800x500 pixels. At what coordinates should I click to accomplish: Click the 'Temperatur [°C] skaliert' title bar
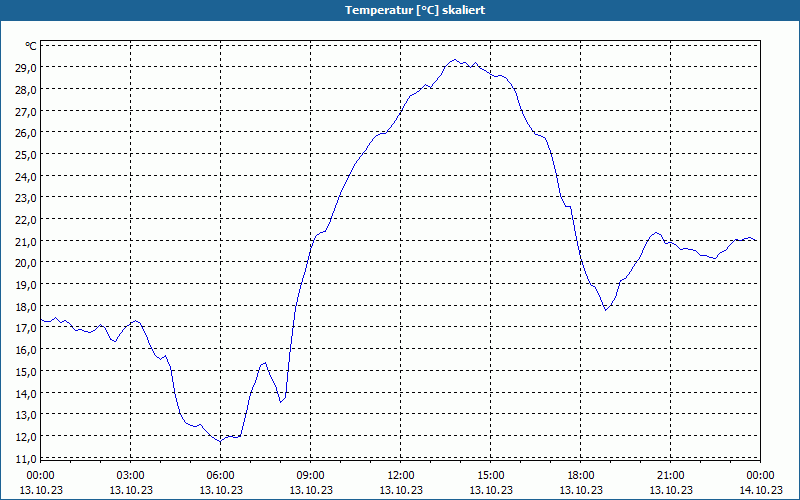(x=400, y=10)
